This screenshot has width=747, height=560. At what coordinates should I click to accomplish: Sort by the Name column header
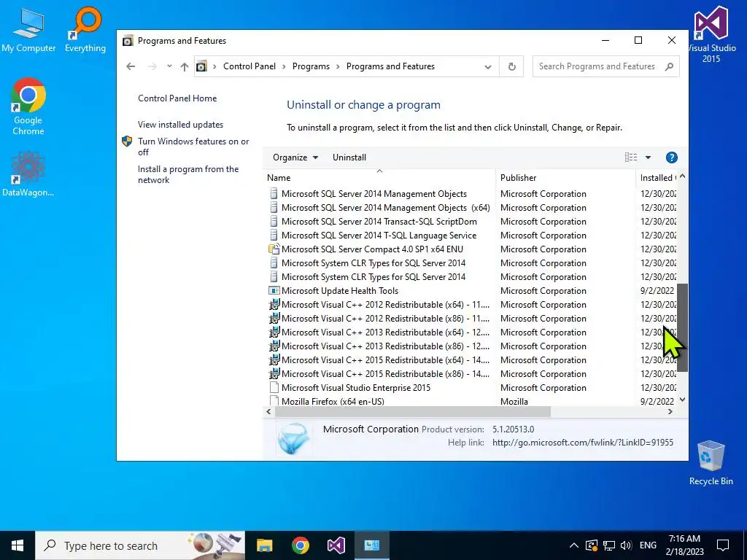click(x=379, y=177)
